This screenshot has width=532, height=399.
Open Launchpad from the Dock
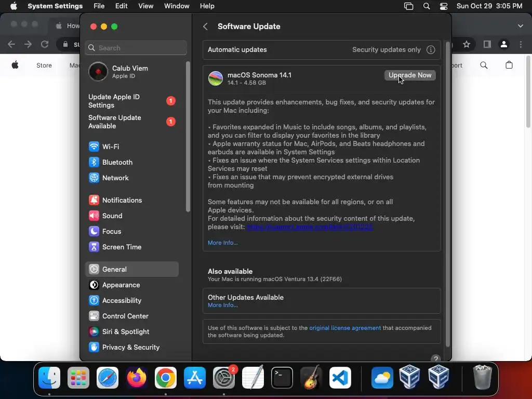pos(78,378)
